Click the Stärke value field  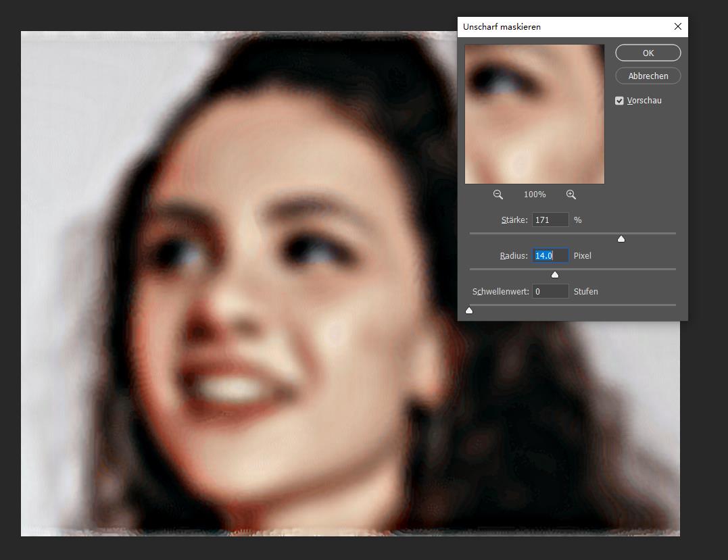tap(550, 220)
